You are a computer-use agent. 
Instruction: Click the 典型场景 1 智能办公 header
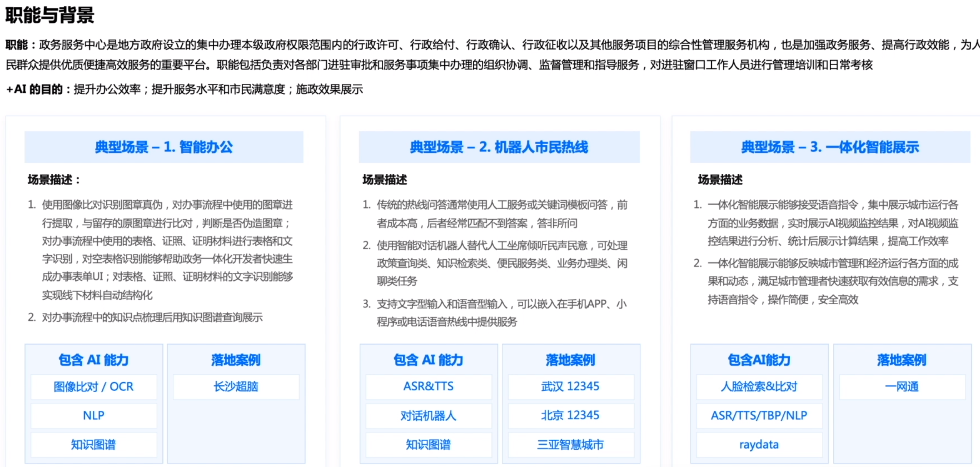point(163,147)
